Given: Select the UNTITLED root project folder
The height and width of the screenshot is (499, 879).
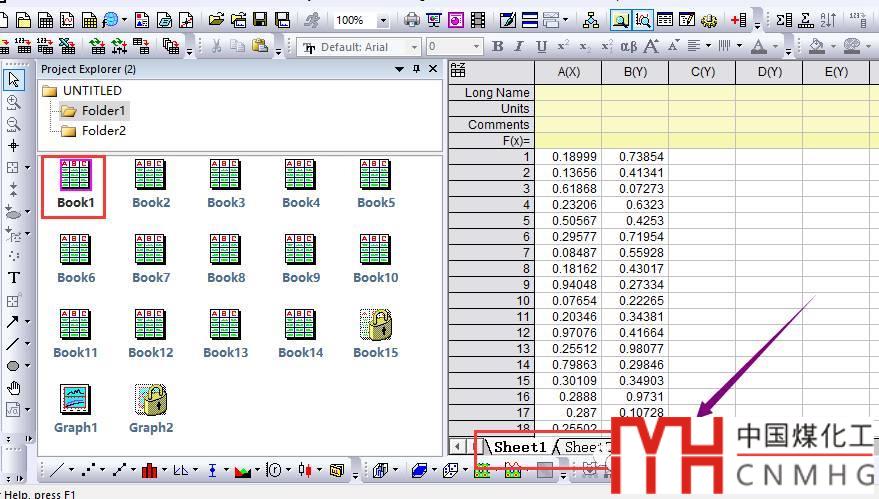Looking at the screenshot, I should pos(92,90).
